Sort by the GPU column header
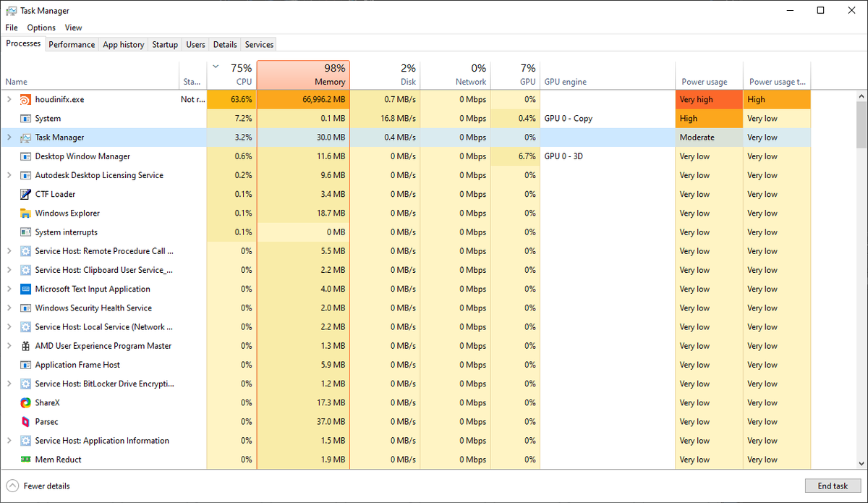 click(515, 75)
